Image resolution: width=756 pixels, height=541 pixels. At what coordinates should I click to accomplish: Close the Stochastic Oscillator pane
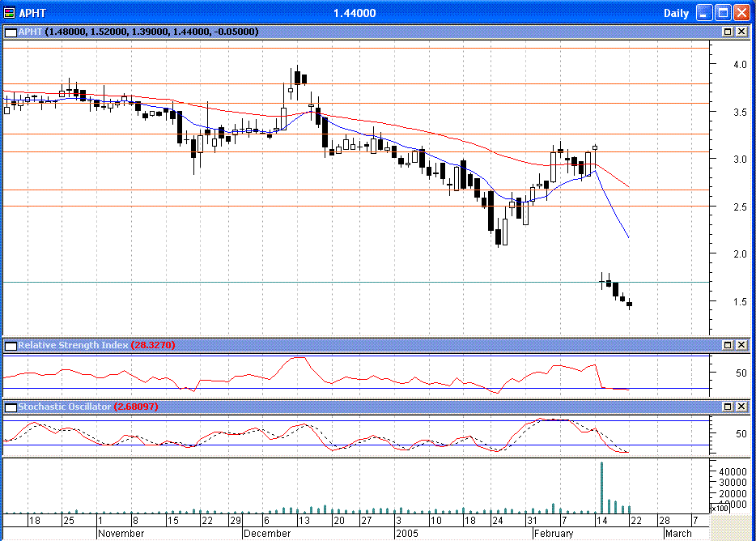pyautogui.click(x=741, y=407)
